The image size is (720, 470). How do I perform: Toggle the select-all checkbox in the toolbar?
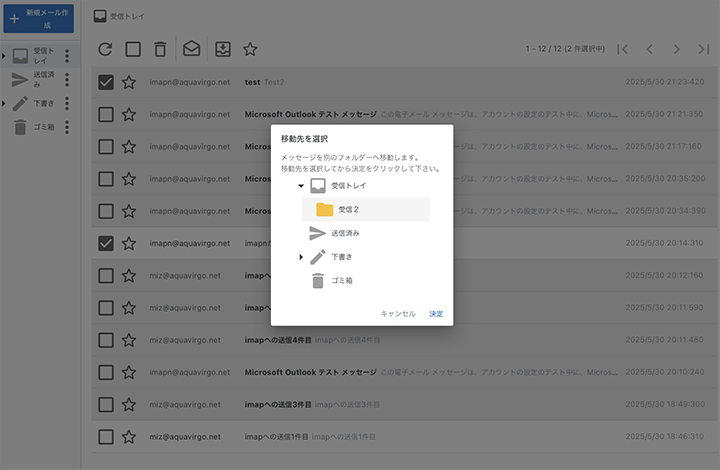[x=133, y=49]
